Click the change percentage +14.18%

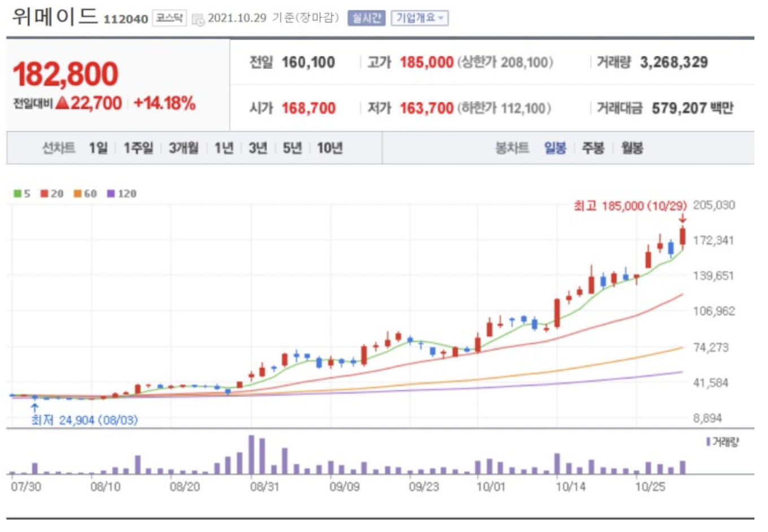[164, 103]
